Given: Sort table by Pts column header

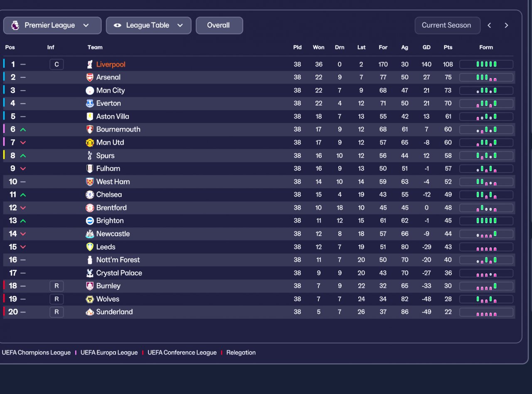Looking at the screenshot, I should click(x=448, y=47).
